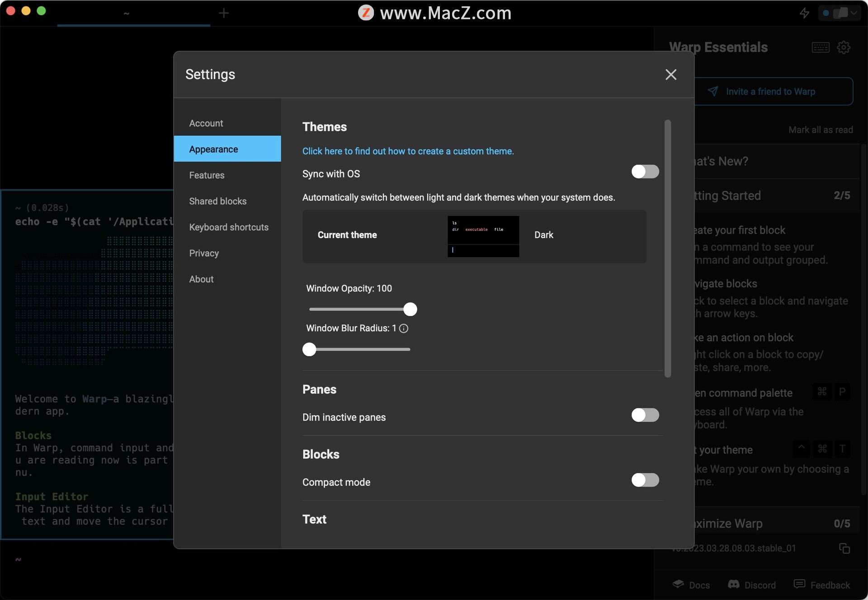This screenshot has height=600, width=868.
Task: Open the Features settings section
Action: tap(227, 175)
